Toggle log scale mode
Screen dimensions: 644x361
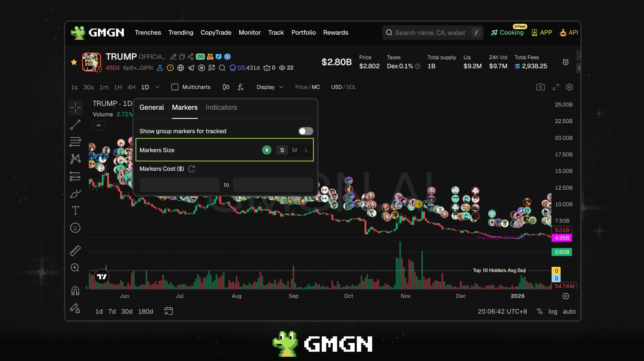click(553, 311)
